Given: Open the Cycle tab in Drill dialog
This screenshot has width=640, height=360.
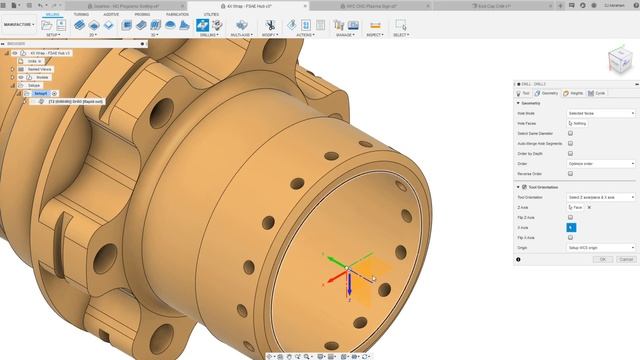Looking at the screenshot, I should [597, 93].
